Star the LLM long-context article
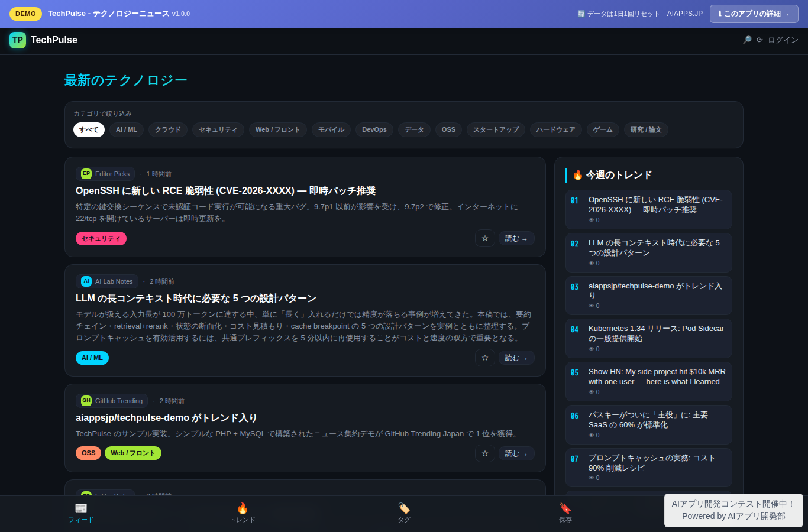Screen dimensions: 808x532 (485, 358)
